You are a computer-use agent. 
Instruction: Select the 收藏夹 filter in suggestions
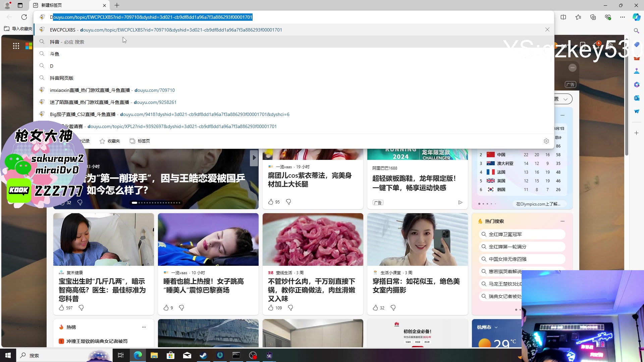[x=110, y=141]
